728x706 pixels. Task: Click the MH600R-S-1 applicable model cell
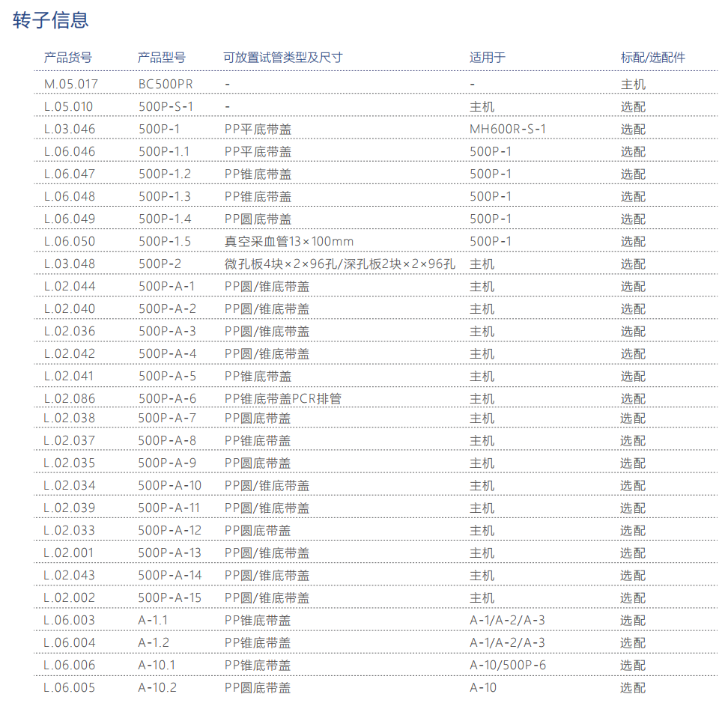point(508,130)
